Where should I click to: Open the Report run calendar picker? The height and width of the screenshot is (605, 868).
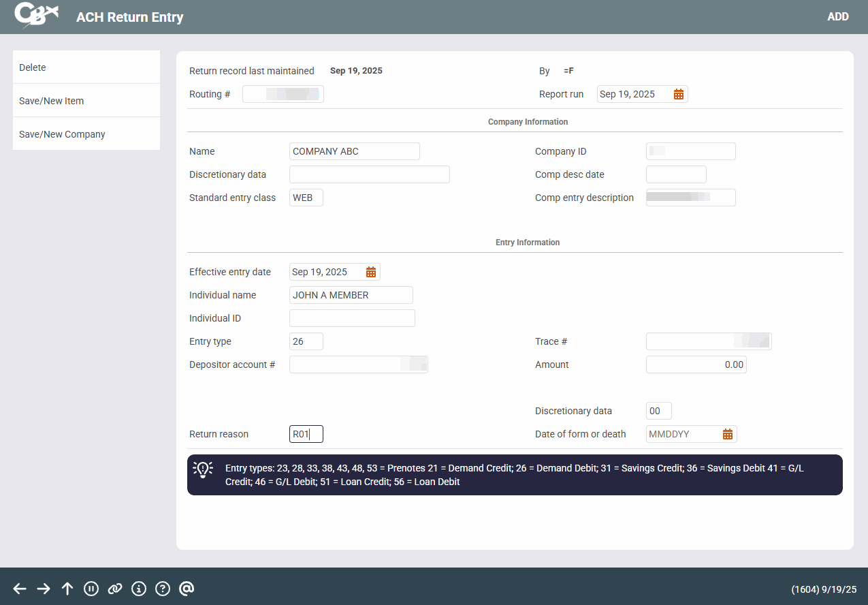(x=678, y=94)
